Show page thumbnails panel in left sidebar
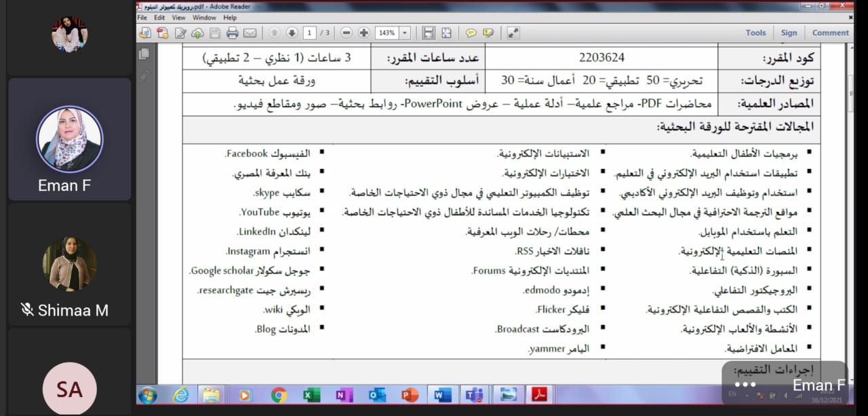868x416 pixels. tap(144, 54)
